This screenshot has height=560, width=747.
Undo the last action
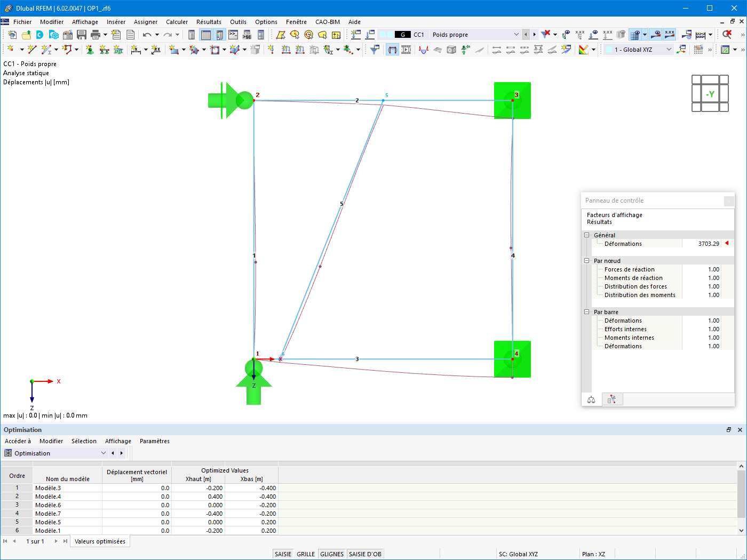(147, 35)
